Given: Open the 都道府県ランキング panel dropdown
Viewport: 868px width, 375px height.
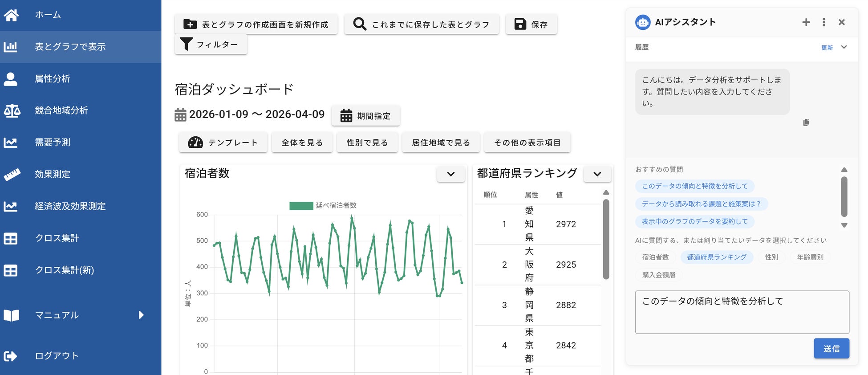Looking at the screenshot, I should 597,174.
